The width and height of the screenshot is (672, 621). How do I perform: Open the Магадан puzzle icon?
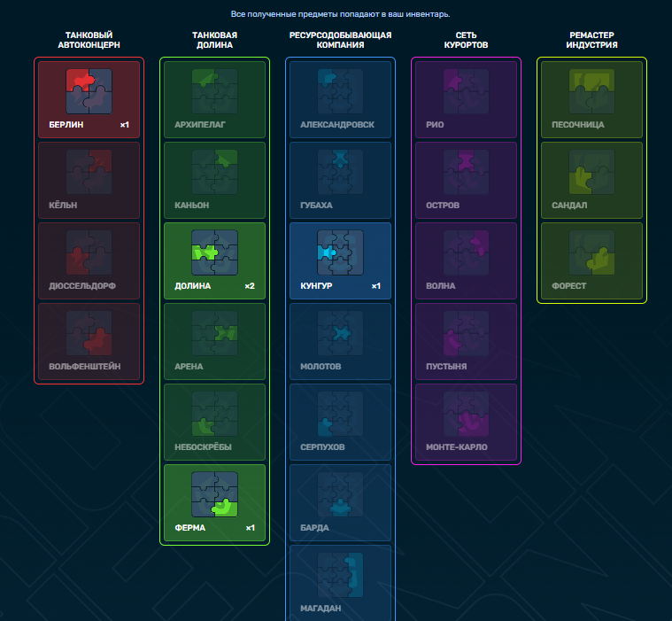tap(340, 575)
